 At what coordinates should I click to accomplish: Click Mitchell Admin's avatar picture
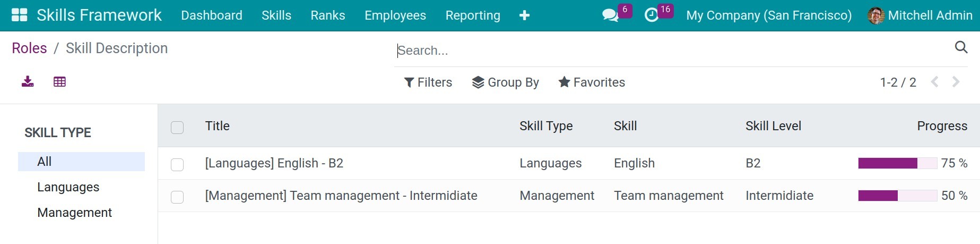coord(876,15)
